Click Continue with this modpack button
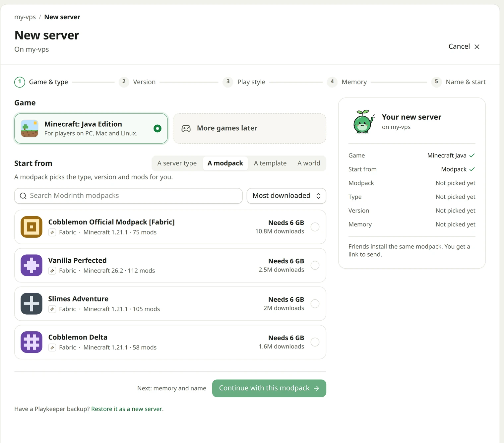Viewport: 504px width, 443px height. tap(269, 388)
